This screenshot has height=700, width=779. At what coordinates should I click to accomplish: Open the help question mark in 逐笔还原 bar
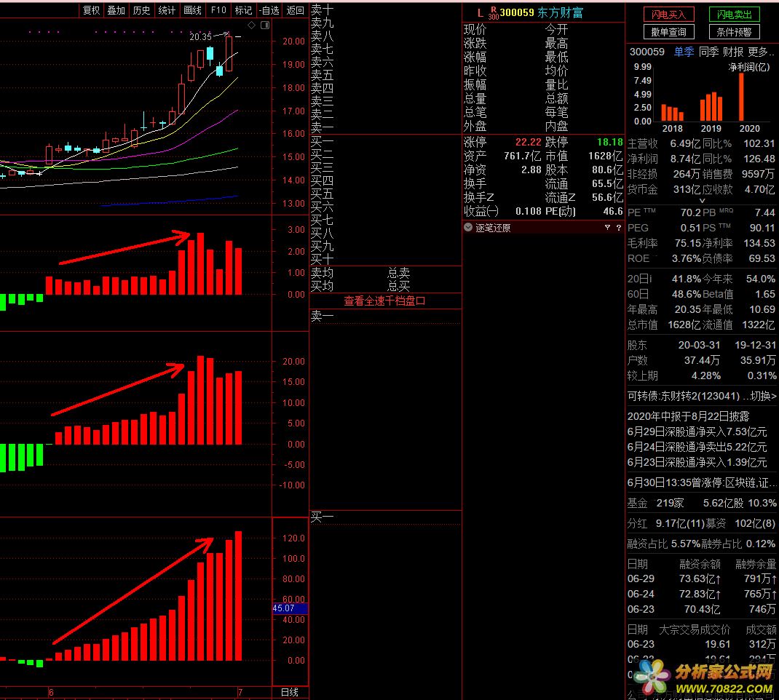point(619,227)
